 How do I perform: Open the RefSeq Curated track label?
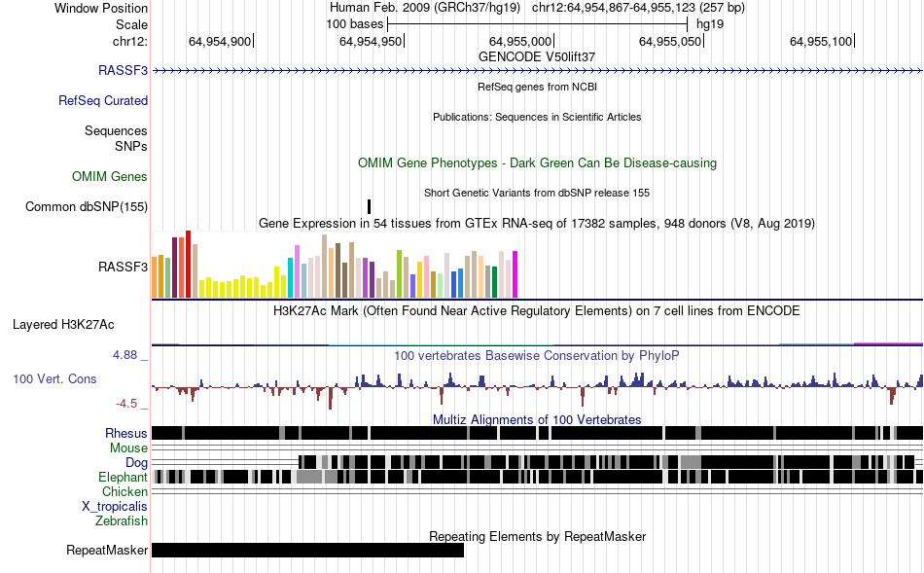[102, 100]
